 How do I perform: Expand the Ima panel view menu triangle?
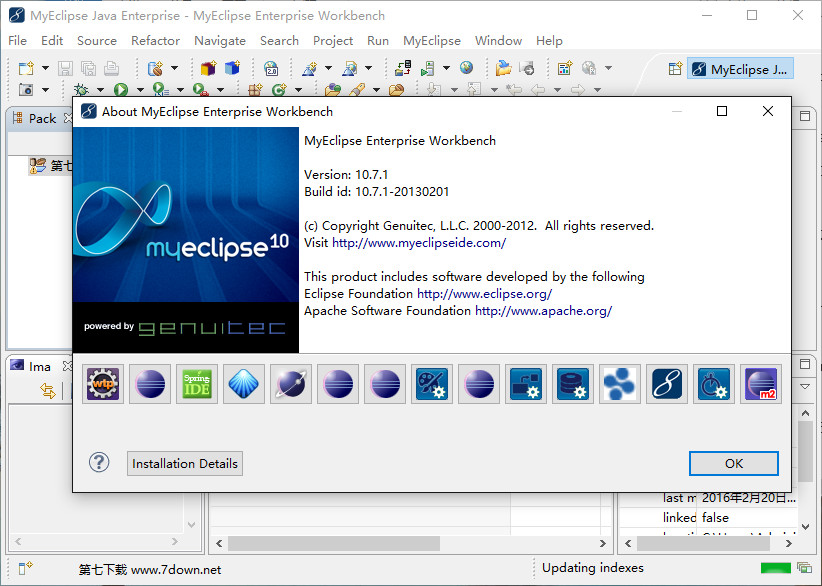tap(806, 386)
